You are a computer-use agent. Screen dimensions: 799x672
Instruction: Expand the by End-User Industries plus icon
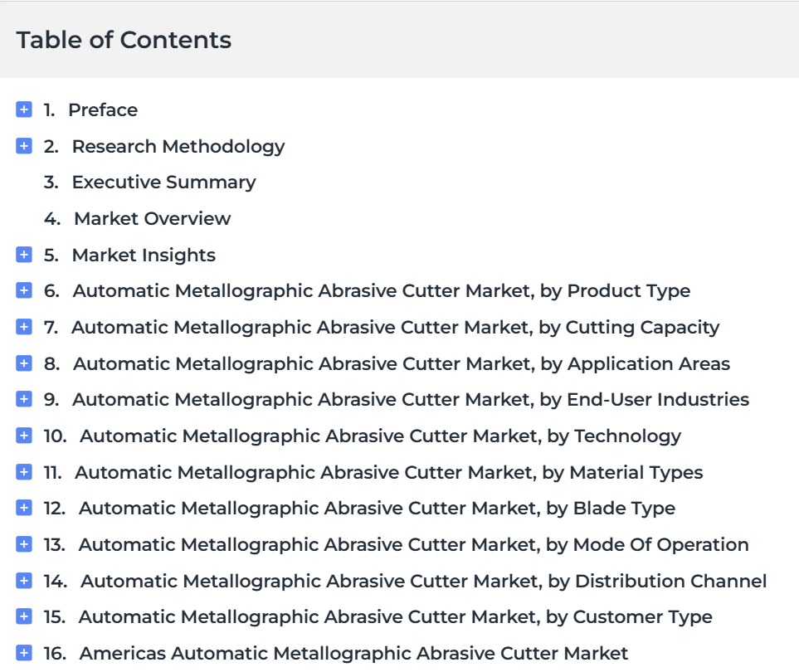click(24, 399)
